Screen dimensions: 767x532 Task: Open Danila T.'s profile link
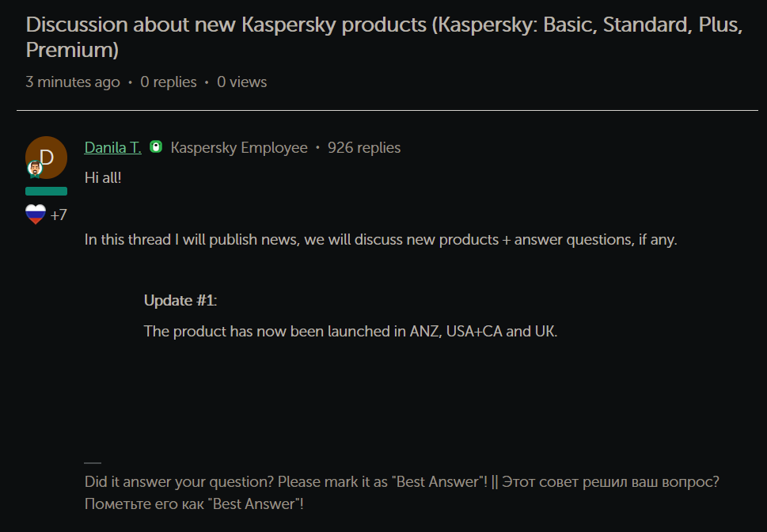[112, 148]
